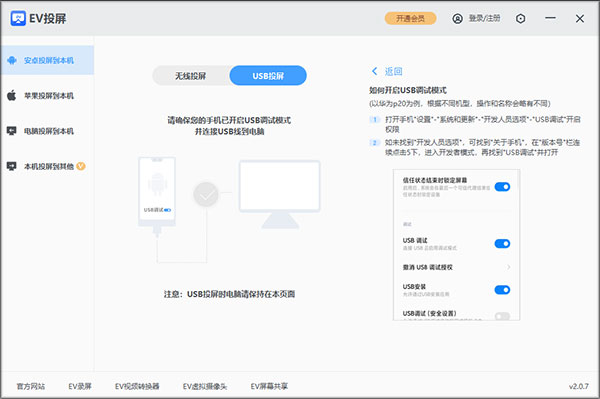Open the 官方网站 link
Viewport: 600px width, 399px height.
coord(31,386)
